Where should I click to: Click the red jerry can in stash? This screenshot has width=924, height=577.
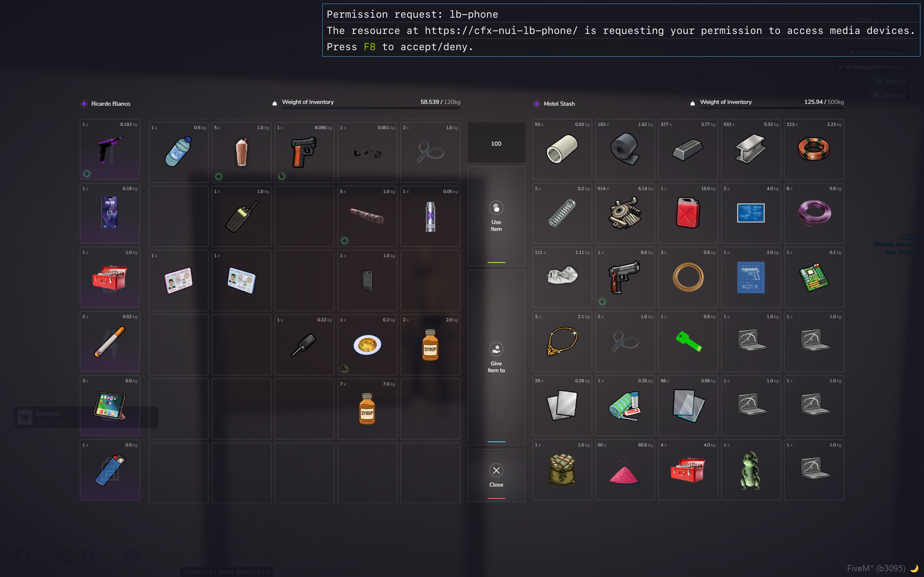(688, 213)
